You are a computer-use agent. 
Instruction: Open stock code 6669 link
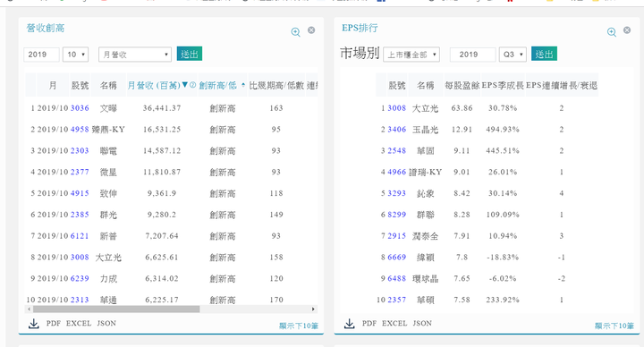397,258
